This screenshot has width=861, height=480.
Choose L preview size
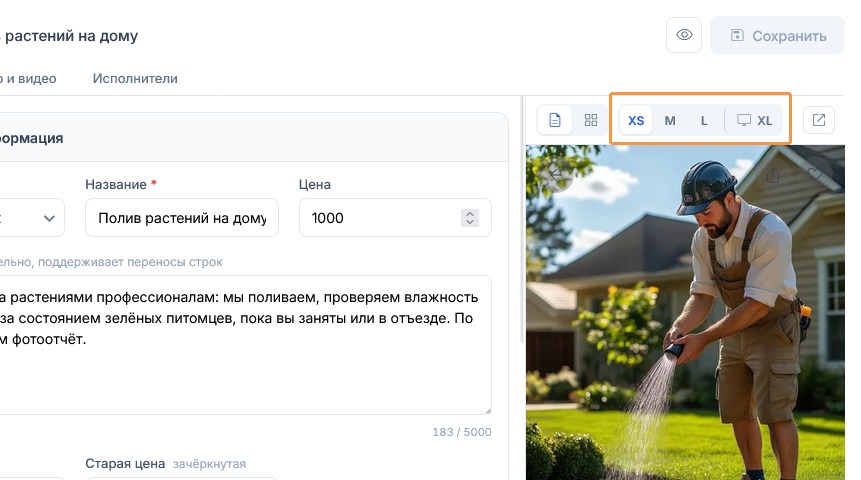(x=704, y=120)
